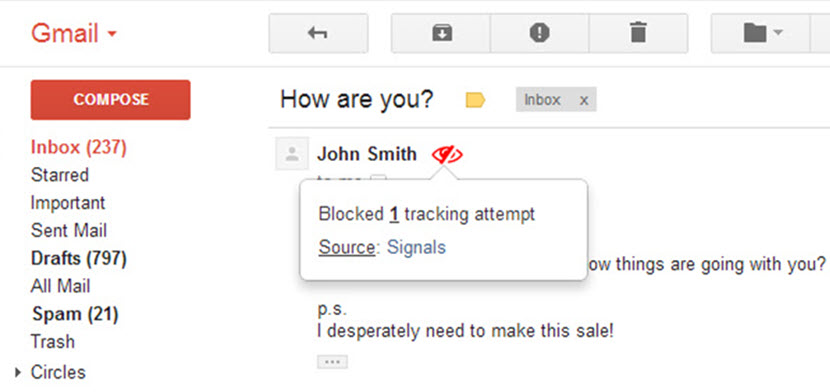The height and width of the screenshot is (392, 830).
Task: Toggle the yellow importance marker
Action: click(475, 100)
